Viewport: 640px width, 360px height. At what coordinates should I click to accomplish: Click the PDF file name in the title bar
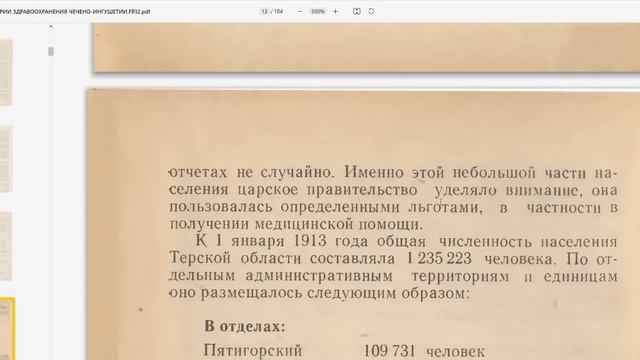point(75,11)
